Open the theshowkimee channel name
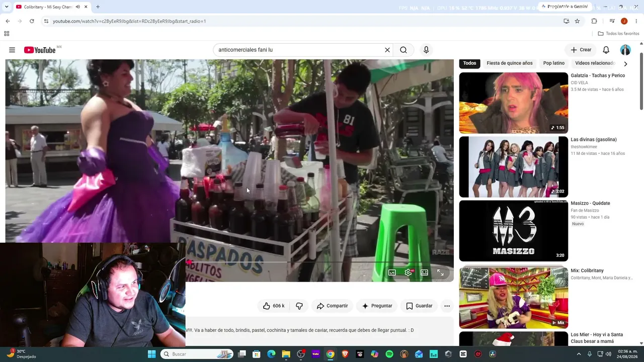Screen dimensions: 644x362 click(584, 146)
